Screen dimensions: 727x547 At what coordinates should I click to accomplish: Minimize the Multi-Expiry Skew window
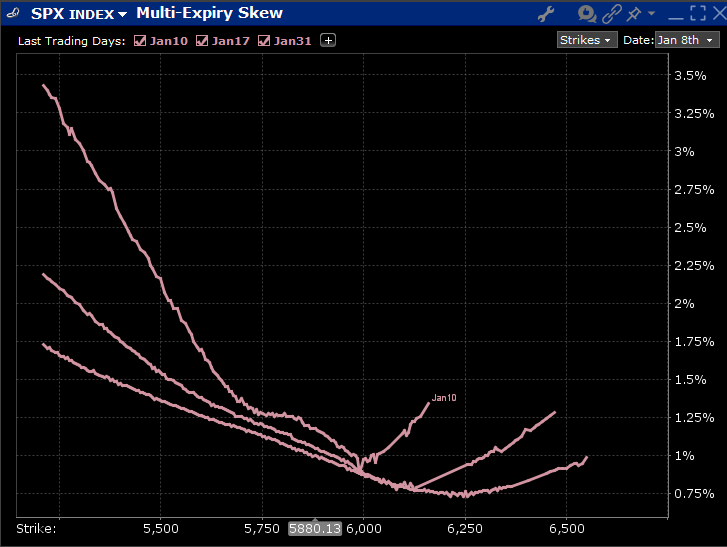(x=676, y=18)
